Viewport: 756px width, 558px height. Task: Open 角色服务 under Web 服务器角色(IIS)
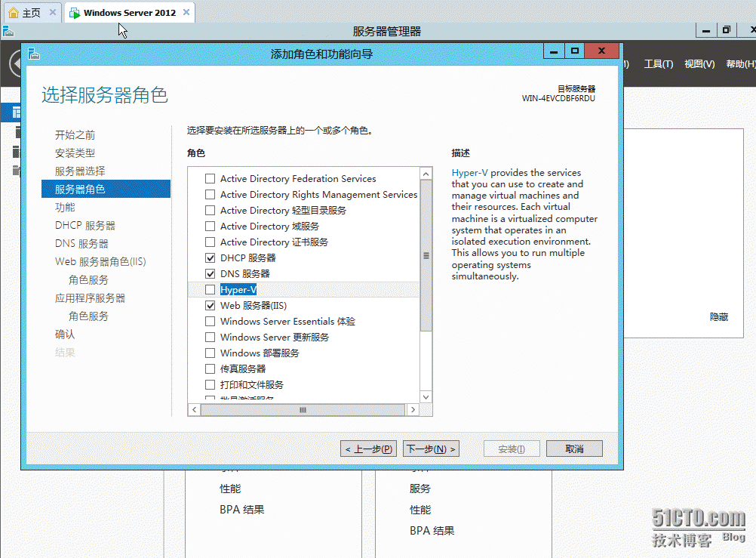(x=88, y=280)
